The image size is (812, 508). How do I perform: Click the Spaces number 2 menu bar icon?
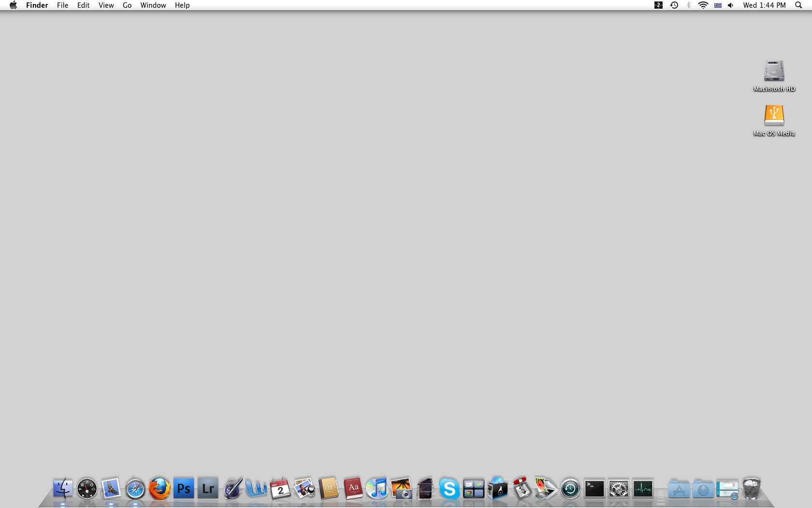(658, 5)
